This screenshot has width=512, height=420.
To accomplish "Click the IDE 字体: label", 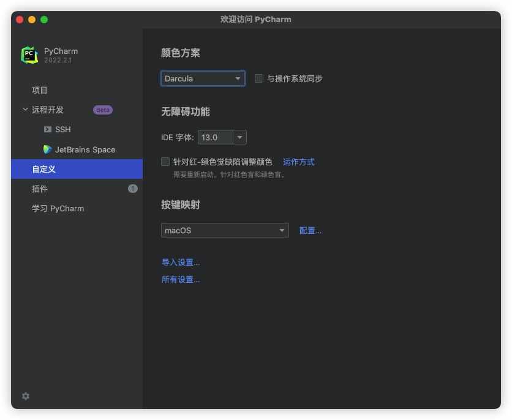I will 178,137.
